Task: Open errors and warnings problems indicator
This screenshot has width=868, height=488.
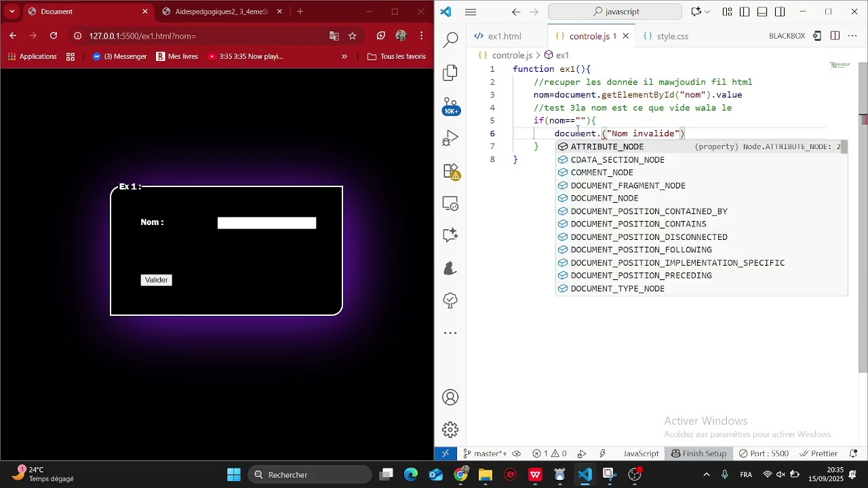Action: [550, 453]
